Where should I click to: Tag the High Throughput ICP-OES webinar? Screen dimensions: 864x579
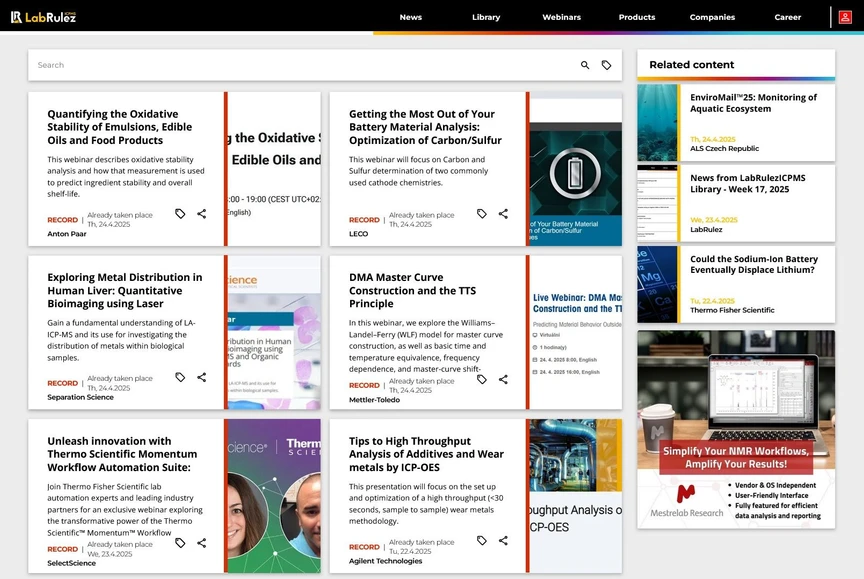(x=482, y=541)
